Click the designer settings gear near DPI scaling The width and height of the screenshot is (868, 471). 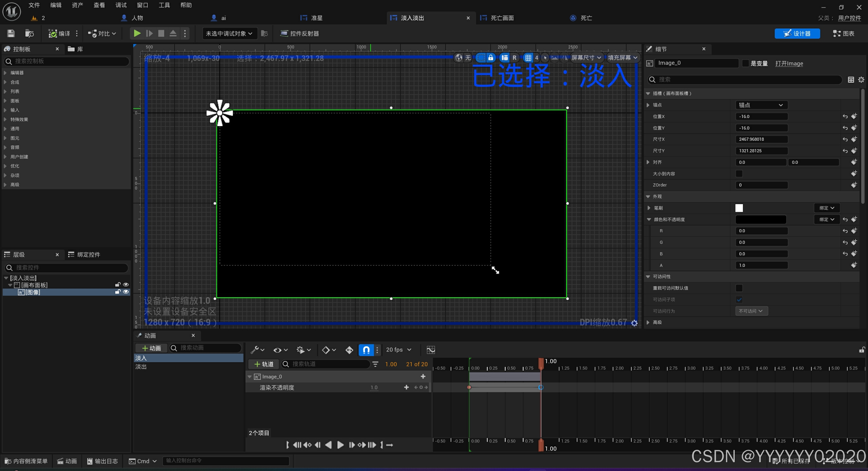[634, 323]
